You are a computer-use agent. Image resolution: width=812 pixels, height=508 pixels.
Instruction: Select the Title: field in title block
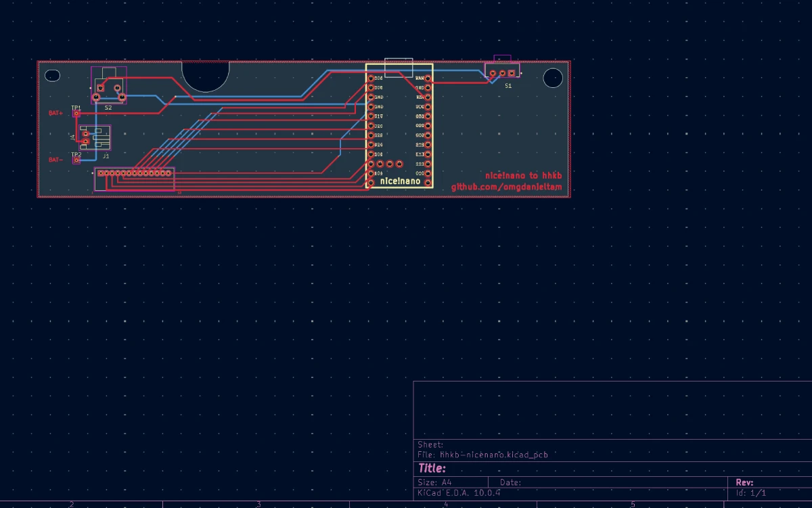[x=432, y=468]
